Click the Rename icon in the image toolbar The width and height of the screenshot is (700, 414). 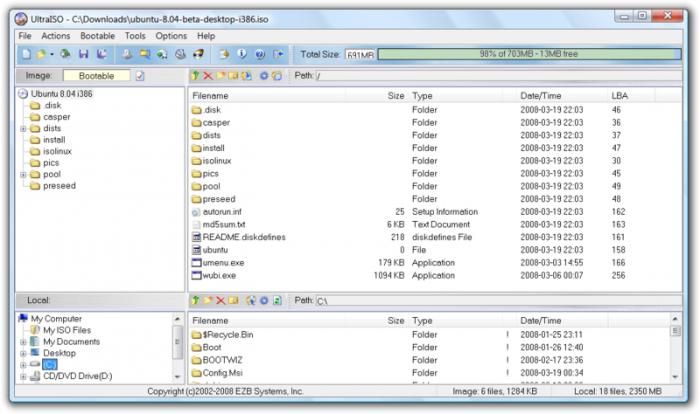pos(233,76)
